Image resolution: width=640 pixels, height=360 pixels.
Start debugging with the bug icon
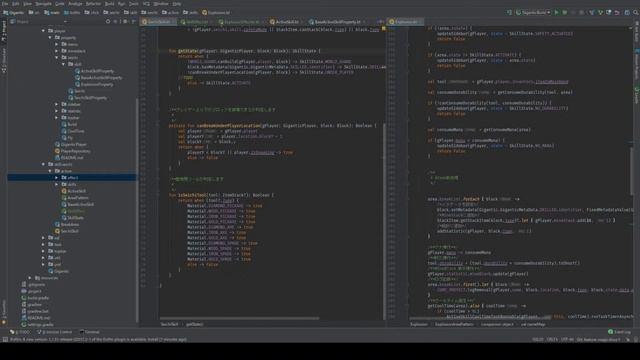click(564, 13)
